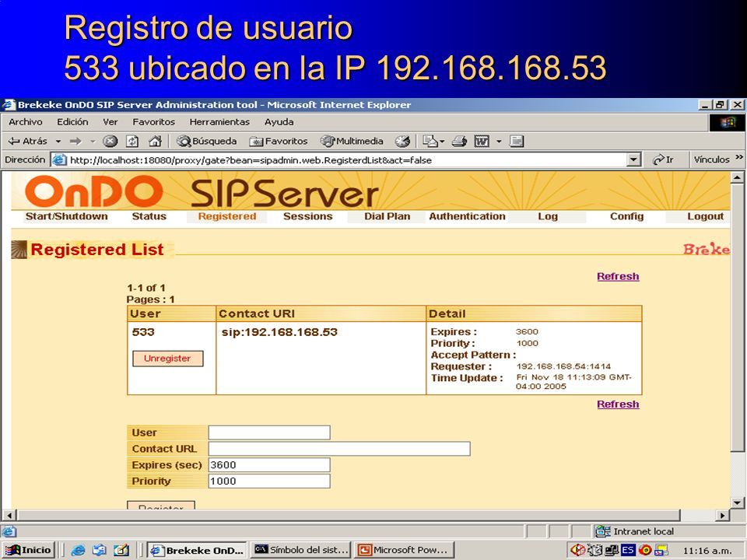This screenshot has height=560, width=747.
Task: Click the Intranet local zone icon
Action: coord(602,531)
